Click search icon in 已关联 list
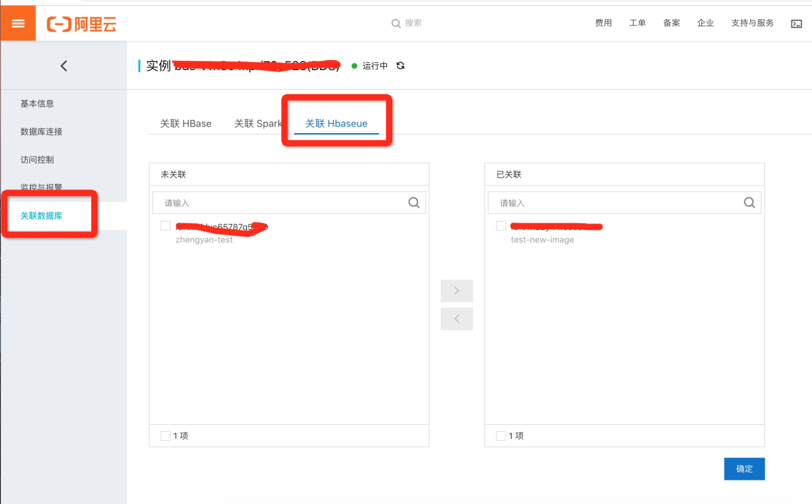 [x=750, y=203]
